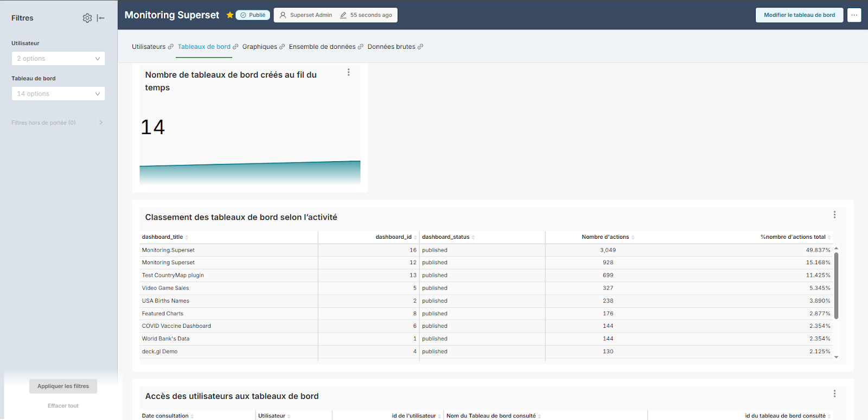Open the Ensemble de données tab

(322, 47)
